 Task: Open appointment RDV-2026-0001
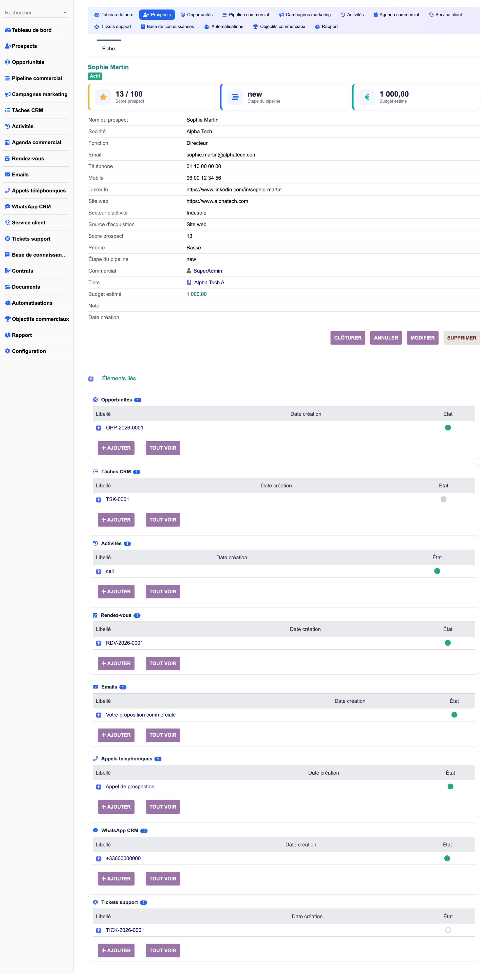coord(124,643)
